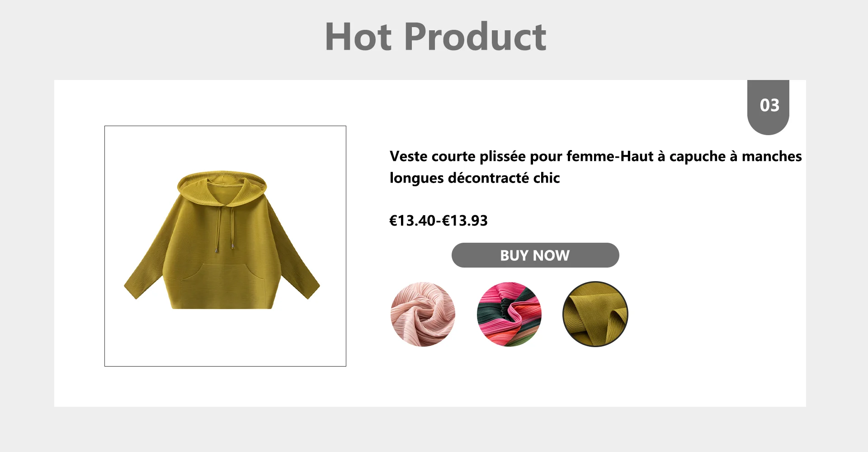This screenshot has width=868, height=452.
Task: Choose the multicolor pink-green fabric swatch
Action: coord(509,315)
